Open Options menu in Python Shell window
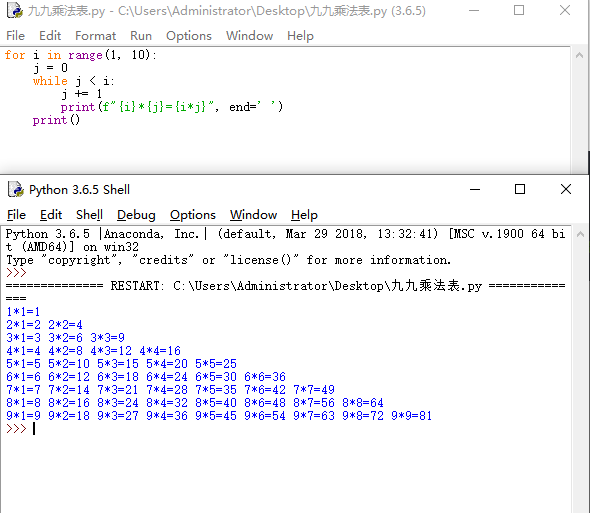This screenshot has width=590, height=513. point(193,215)
